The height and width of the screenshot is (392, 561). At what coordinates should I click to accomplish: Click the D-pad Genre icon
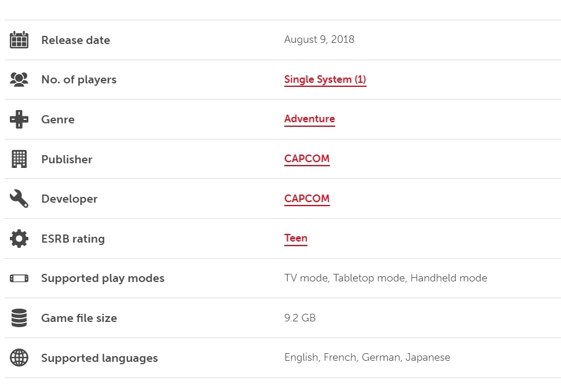pyautogui.click(x=19, y=119)
